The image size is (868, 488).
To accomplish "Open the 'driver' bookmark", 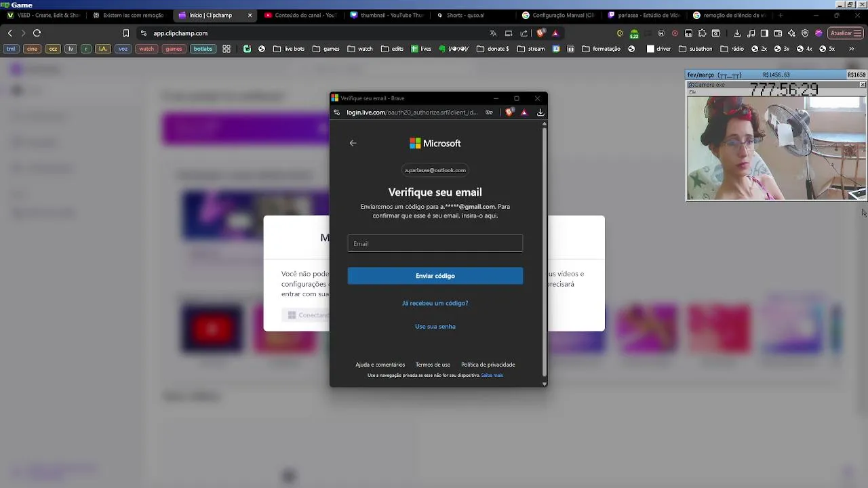I will pyautogui.click(x=658, y=49).
